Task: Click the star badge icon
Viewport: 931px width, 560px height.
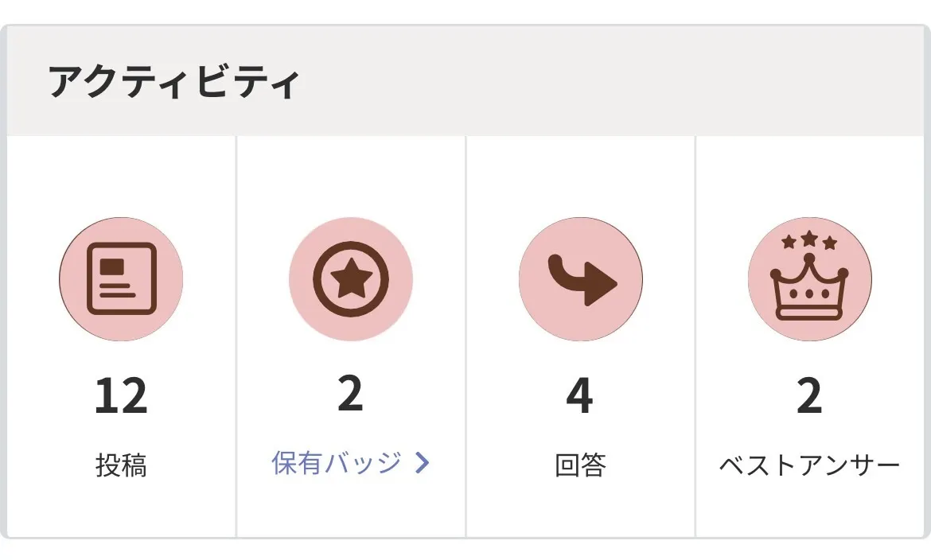Action: pos(351,278)
